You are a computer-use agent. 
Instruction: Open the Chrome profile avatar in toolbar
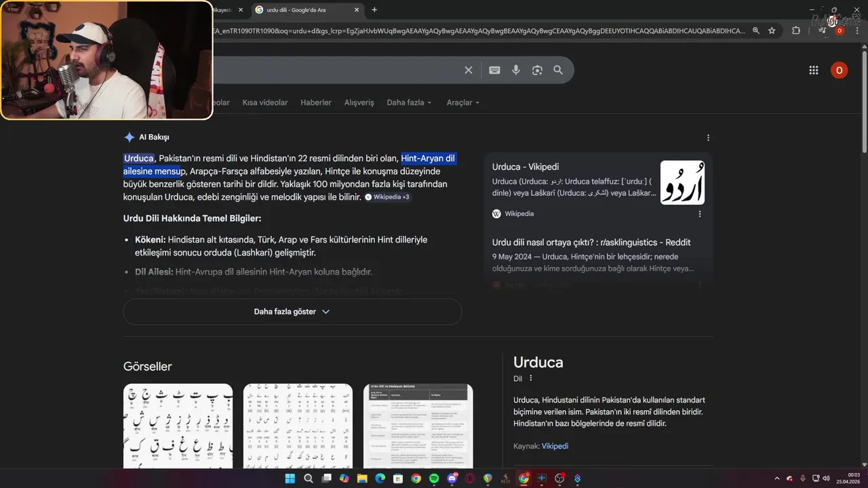click(840, 30)
